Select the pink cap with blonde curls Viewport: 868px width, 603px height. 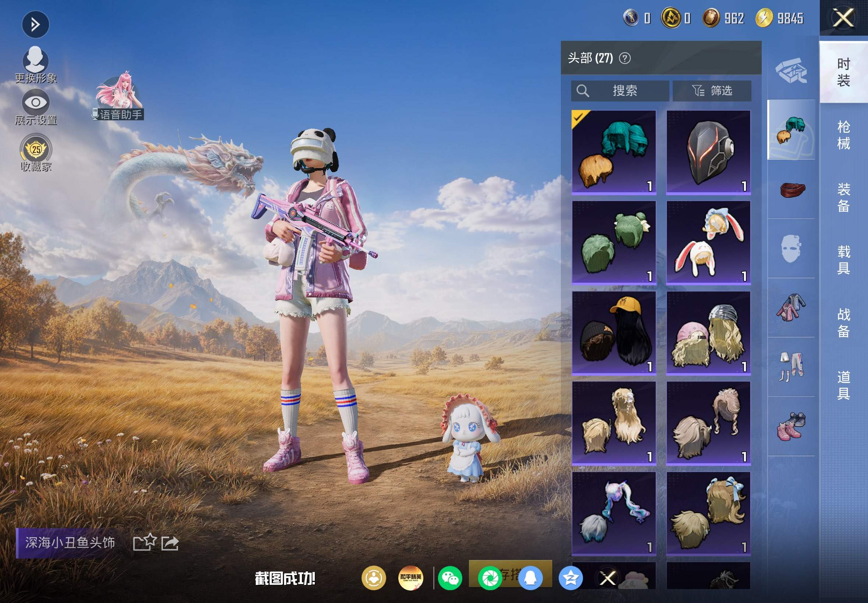click(x=708, y=333)
